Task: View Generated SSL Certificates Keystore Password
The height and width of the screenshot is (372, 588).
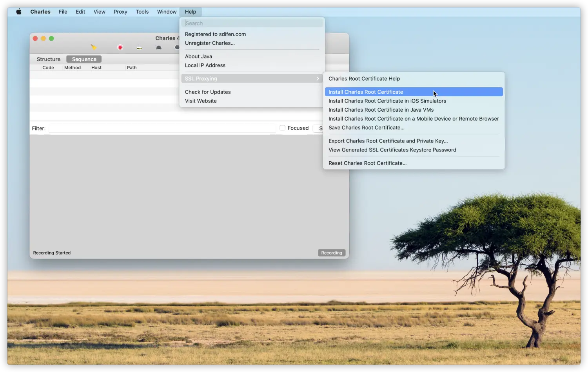Action: (x=414, y=150)
